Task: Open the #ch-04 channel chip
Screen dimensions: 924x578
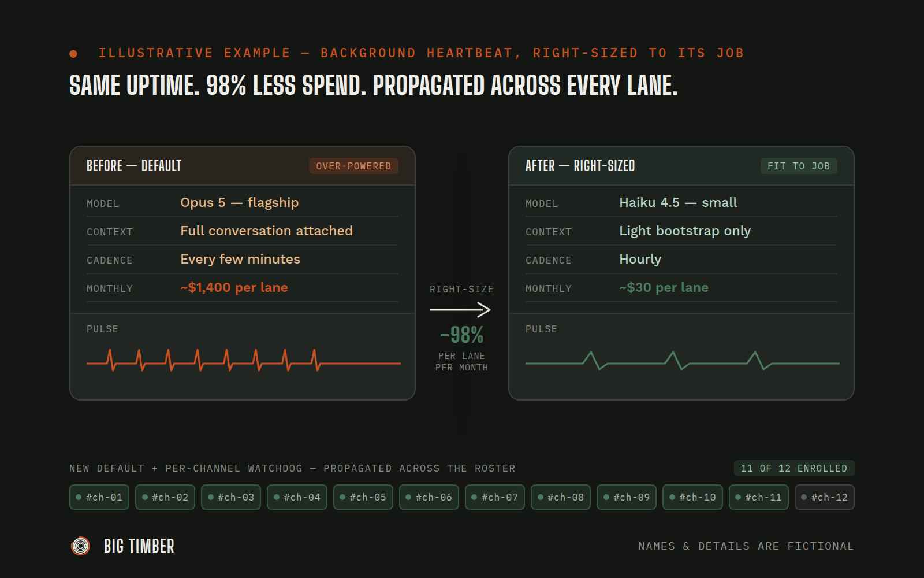Action: pos(297,497)
